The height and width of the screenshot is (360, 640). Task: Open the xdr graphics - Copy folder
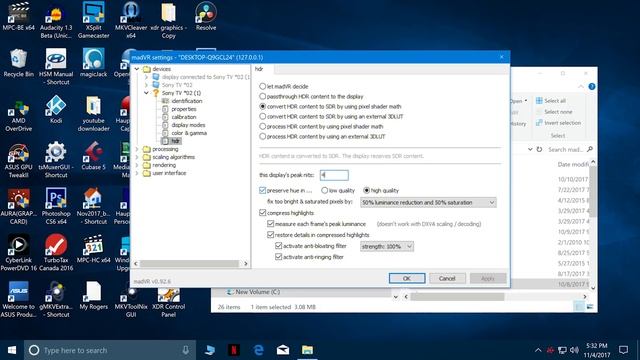(x=168, y=20)
